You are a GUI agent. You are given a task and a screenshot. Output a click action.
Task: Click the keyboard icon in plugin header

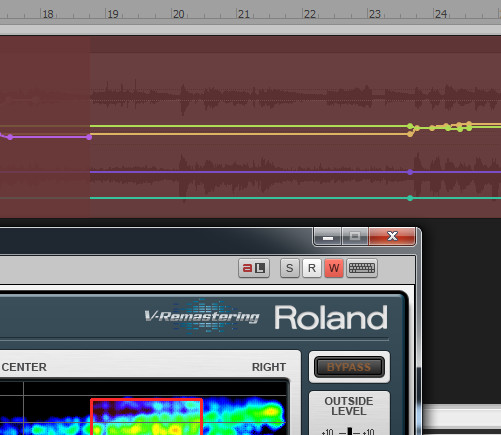click(x=362, y=268)
